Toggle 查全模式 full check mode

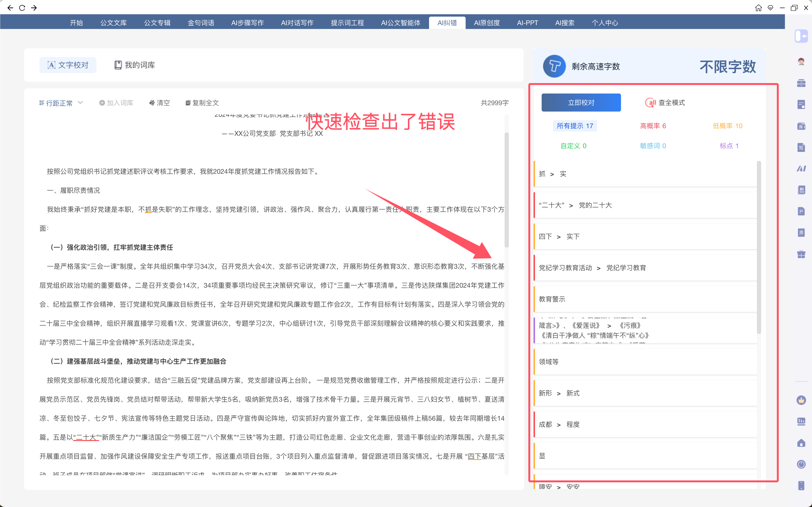[x=665, y=103]
